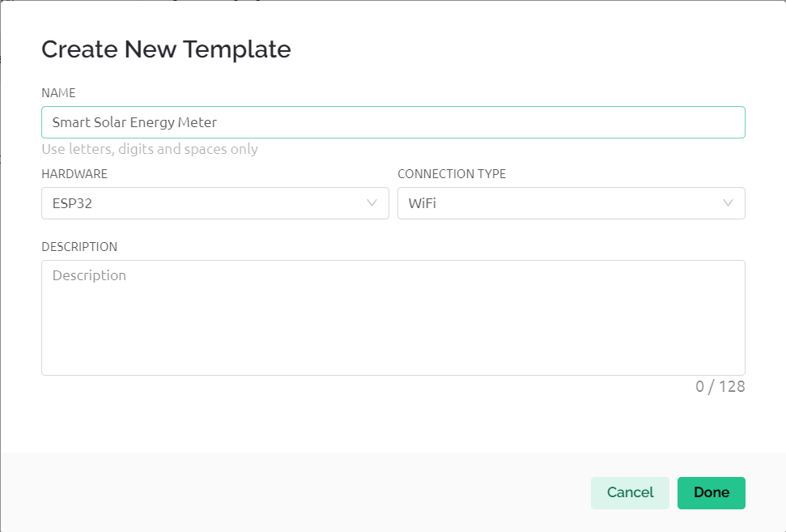Image resolution: width=786 pixels, height=532 pixels.
Task: Click the CONNECTION TYPE field label
Action: click(x=452, y=174)
